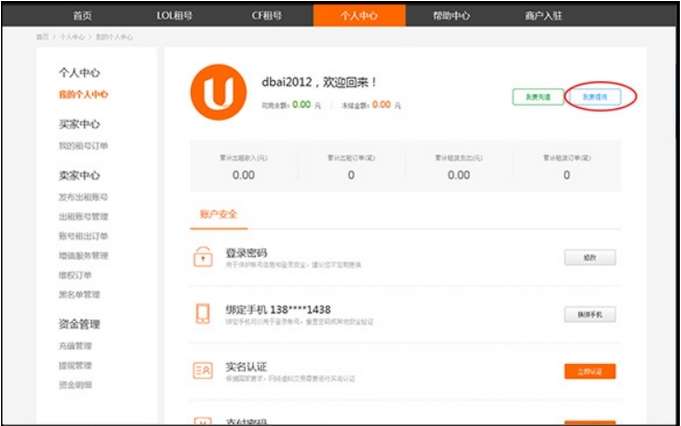Viewport: 681px width, 426px height.
Task: Click the change phone button beside 138****1438
Action: [590, 314]
